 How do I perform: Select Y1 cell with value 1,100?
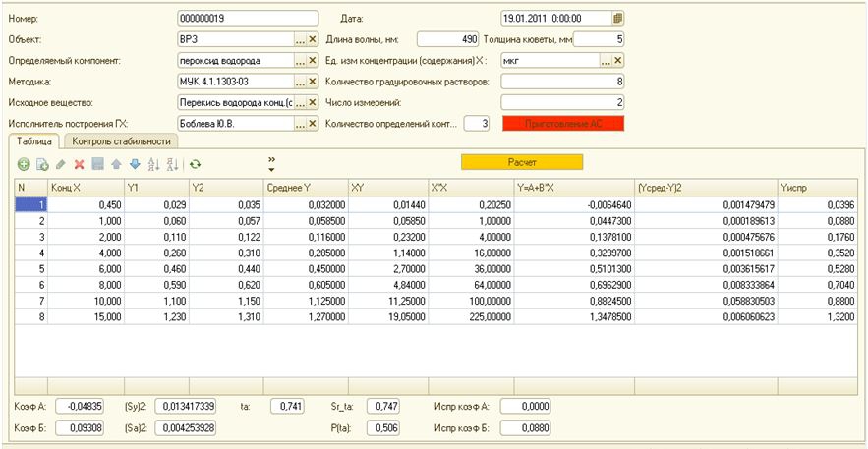point(156,302)
